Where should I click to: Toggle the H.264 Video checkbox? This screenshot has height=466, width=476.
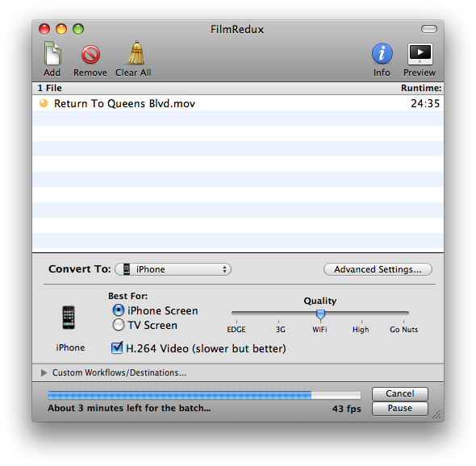pyautogui.click(x=117, y=347)
